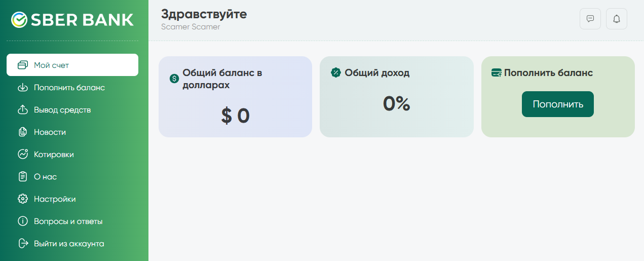The height and width of the screenshot is (261, 644).
Task: Select Мой счет in the sidebar
Action: [x=72, y=65]
